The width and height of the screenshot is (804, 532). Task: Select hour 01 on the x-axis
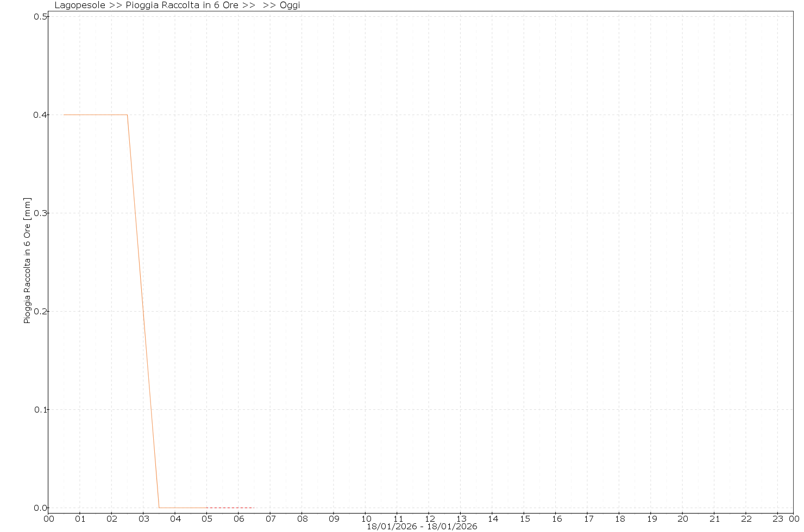[x=80, y=519]
